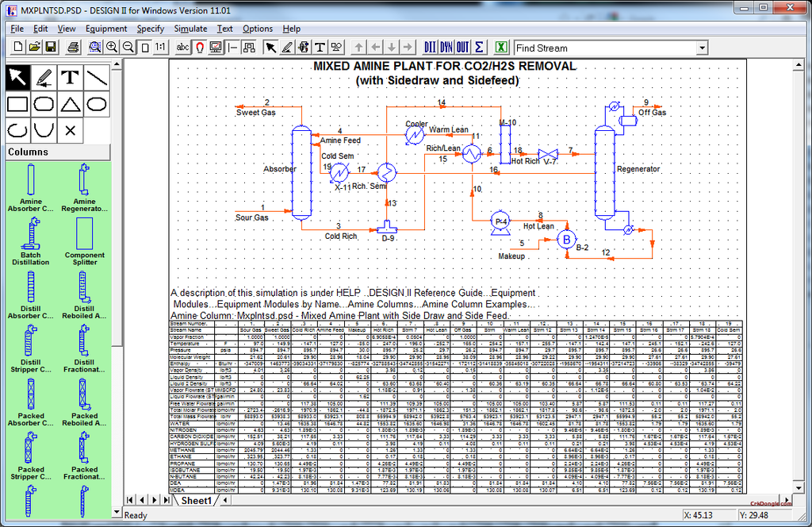Select the pencil stream tool in the top toolbar
Viewport: 812px width, 527px height.
pos(287,47)
